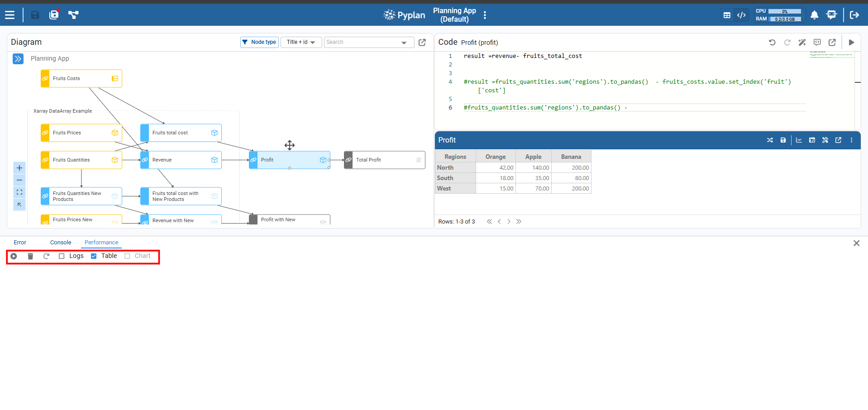The height and width of the screenshot is (410, 868).
Task: Click the save model icon
Action: tap(35, 15)
